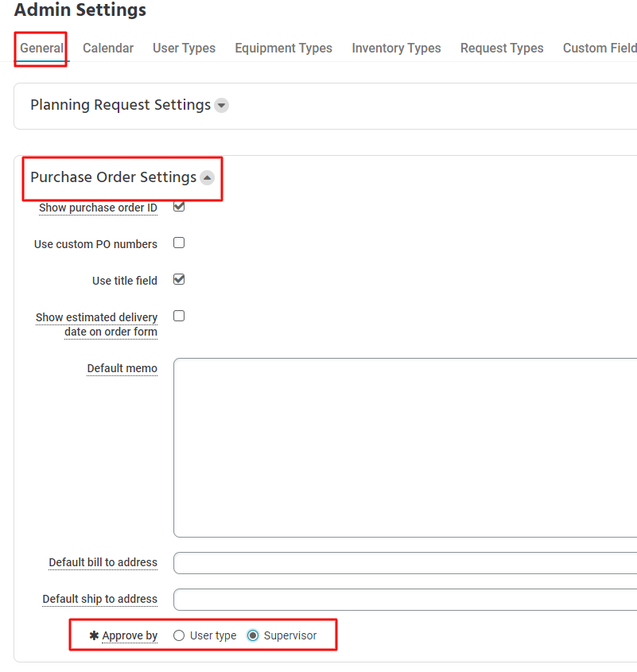Select the User type radio button
The width and height of the screenshot is (637, 672).
[178, 635]
